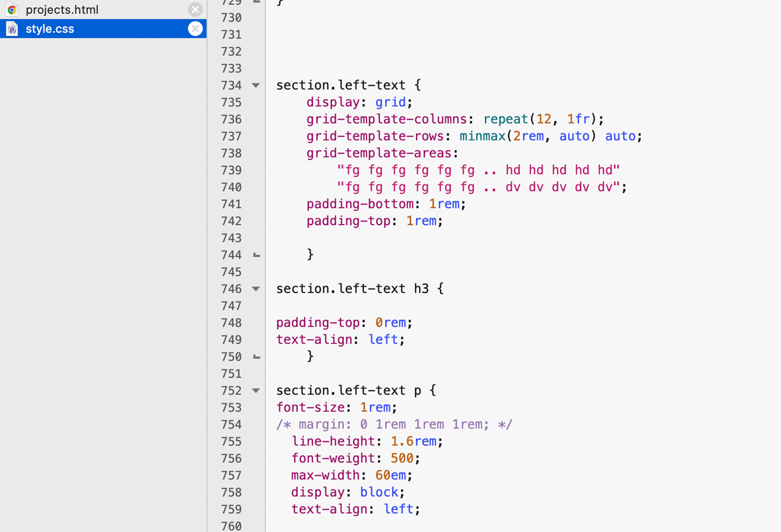Click the 'section.left-text {' selector text
The height and width of the screenshot is (532, 781).
(x=348, y=85)
